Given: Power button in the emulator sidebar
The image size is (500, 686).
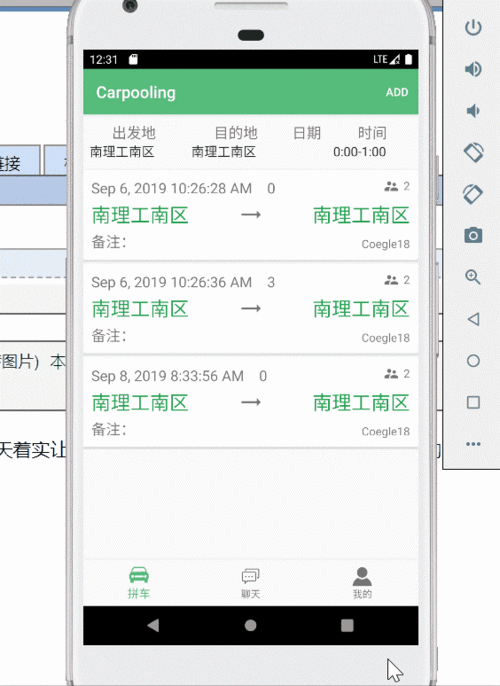Looking at the screenshot, I should pyautogui.click(x=473, y=28).
